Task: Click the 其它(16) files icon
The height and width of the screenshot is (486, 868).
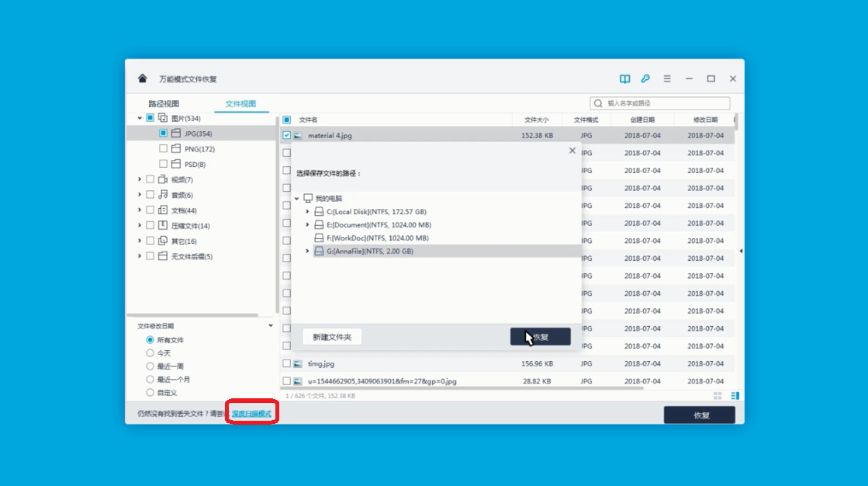Action: point(163,241)
